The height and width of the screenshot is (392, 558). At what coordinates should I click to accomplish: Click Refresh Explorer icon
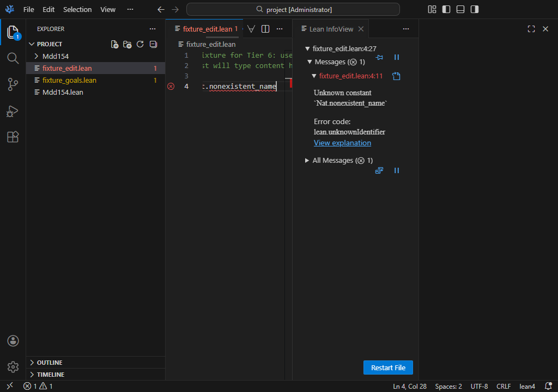tap(140, 44)
